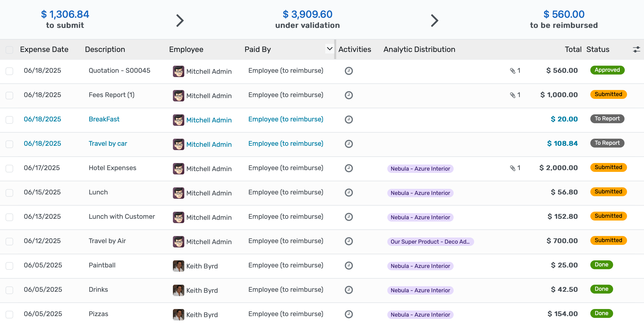Open the Travel by car expense
This screenshot has height=326, width=644.
[108, 143]
